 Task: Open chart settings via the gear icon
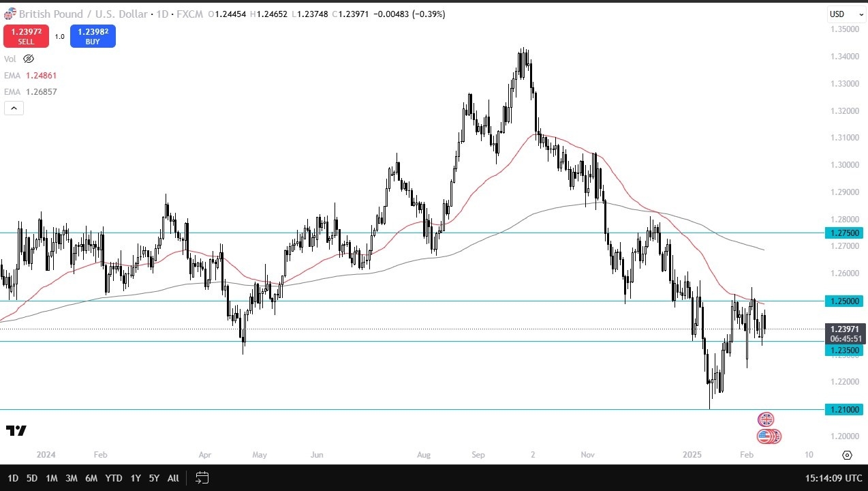(847, 455)
